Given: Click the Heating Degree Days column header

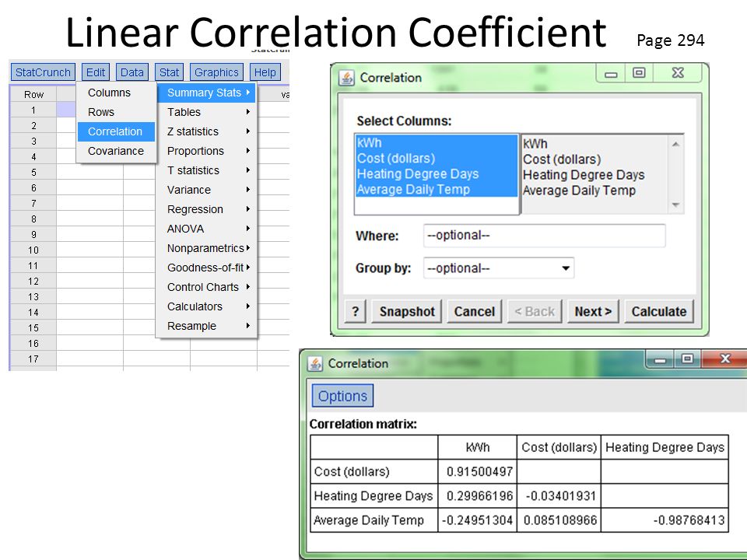Looking at the screenshot, I should (x=665, y=447).
